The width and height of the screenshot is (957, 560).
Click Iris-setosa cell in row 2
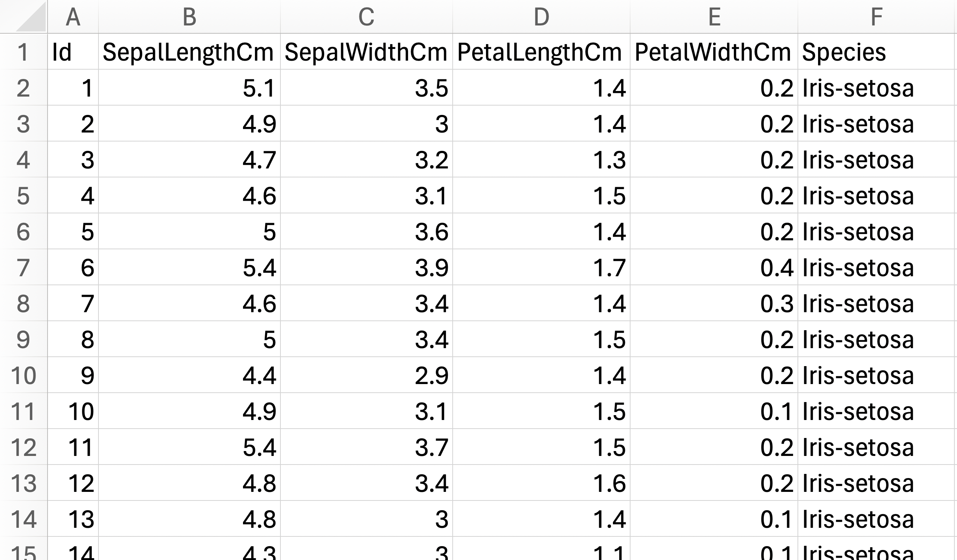click(877, 87)
